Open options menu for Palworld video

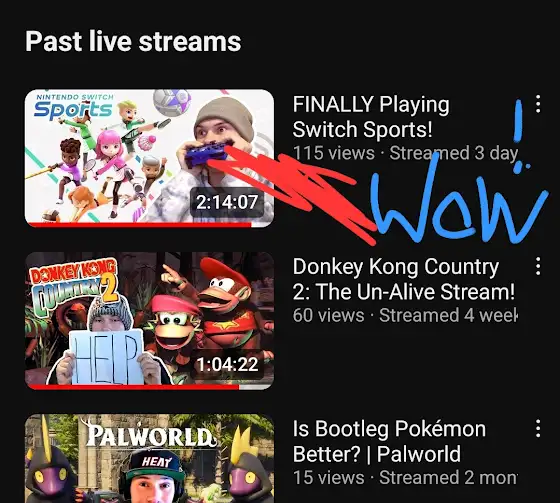pyautogui.click(x=538, y=428)
